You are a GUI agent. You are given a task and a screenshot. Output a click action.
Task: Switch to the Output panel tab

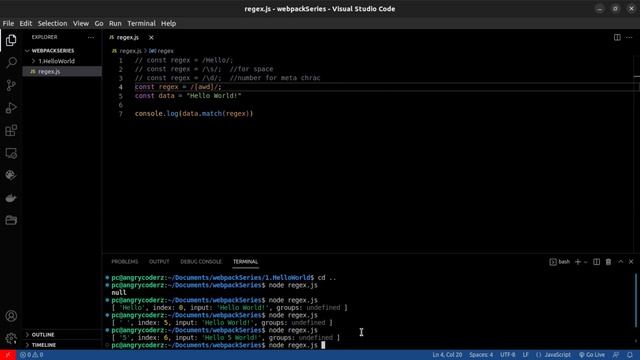pyautogui.click(x=159, y=262)
